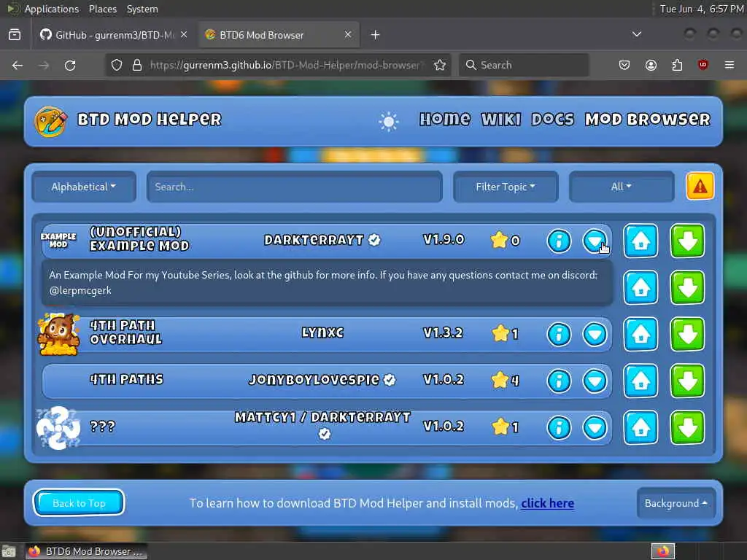Open the Filter Topic dropdown
Screen dimensions: 747x560
506,187
